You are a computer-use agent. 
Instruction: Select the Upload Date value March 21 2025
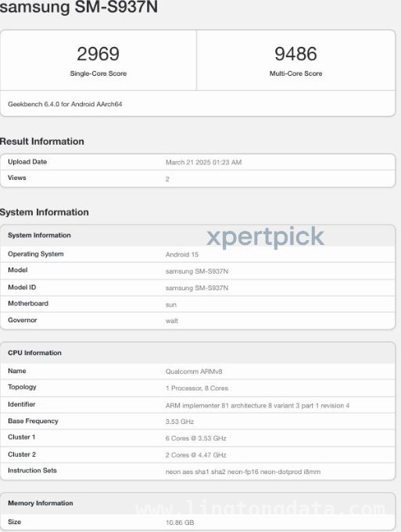pyautogui.click(x=203, y=162)
